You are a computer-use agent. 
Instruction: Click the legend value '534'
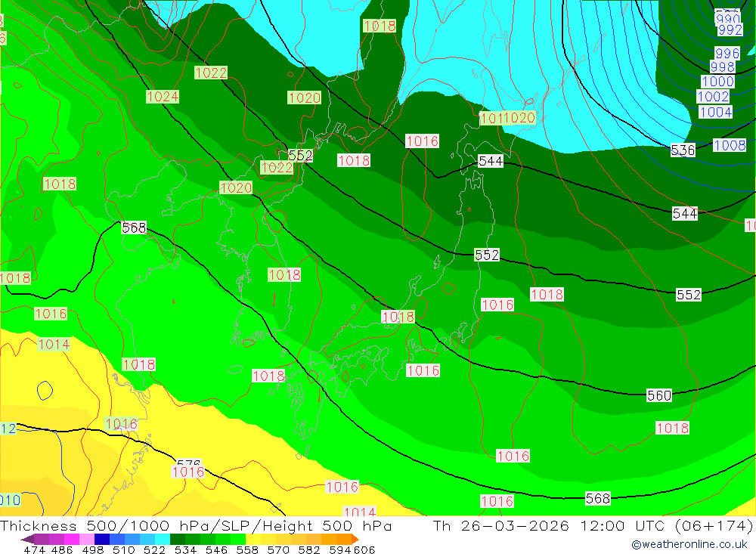(185, 549)
